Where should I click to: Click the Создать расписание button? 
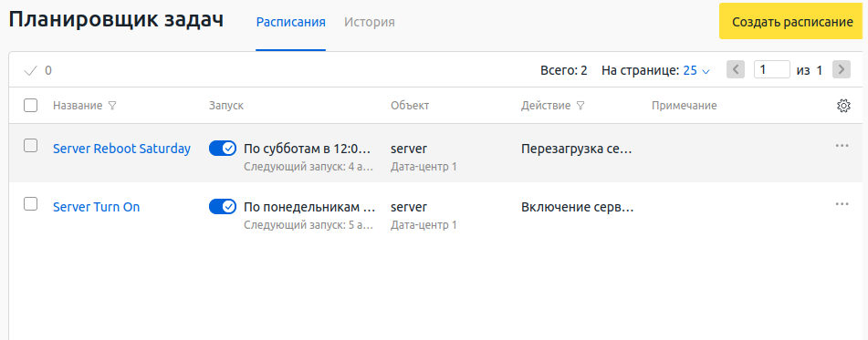792,22
